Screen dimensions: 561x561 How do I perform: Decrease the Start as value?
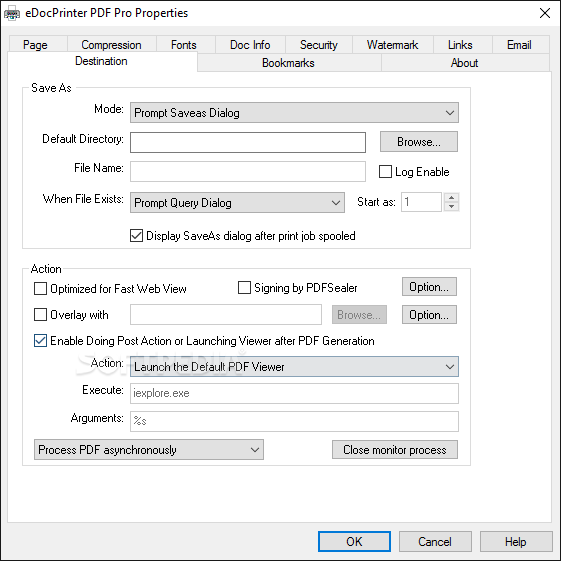tap(452, 207)
